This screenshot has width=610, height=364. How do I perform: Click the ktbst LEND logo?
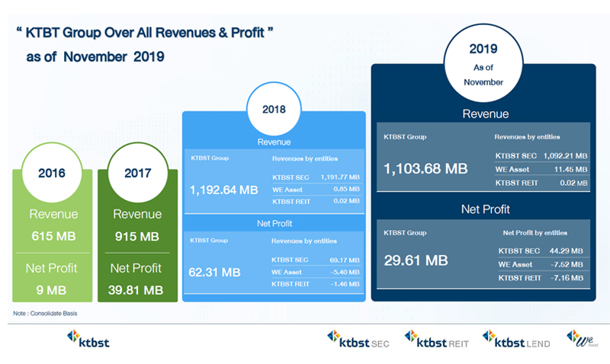516,339
